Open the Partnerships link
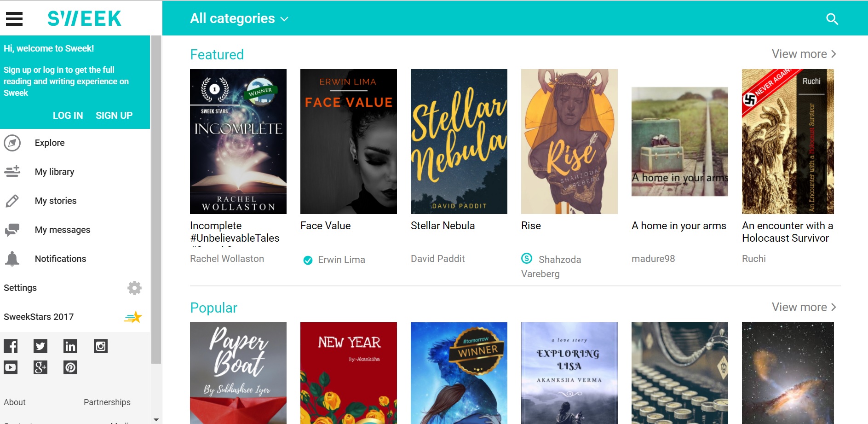This screenshot has width=868, height=424. click(x=107, y=402)
